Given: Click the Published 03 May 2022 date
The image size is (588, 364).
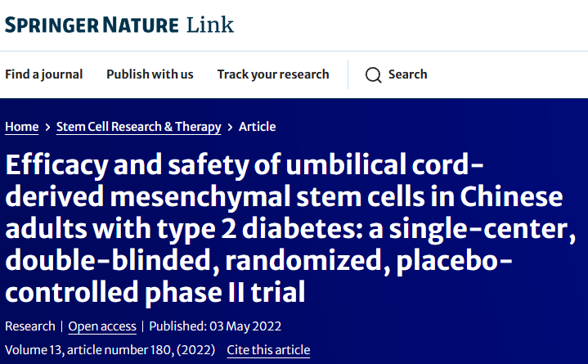Looking at the screenshot, I should [x=216, y=326].
